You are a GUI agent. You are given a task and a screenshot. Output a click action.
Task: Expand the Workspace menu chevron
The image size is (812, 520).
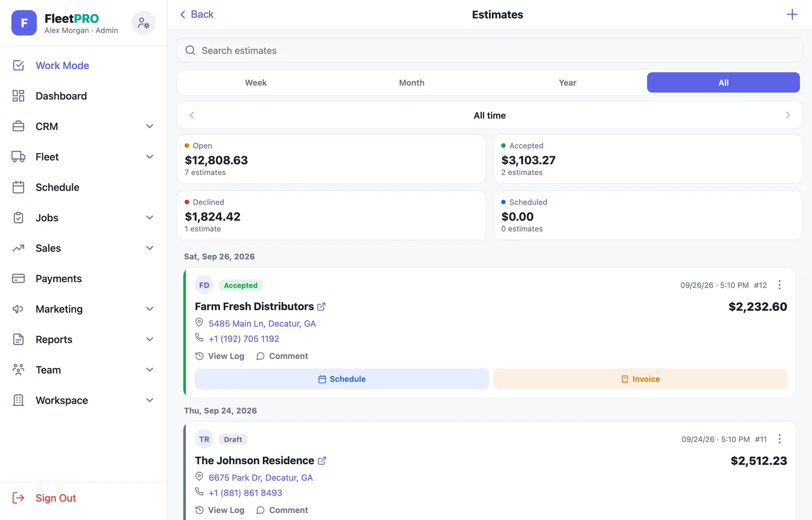click(x=150, y=400)
